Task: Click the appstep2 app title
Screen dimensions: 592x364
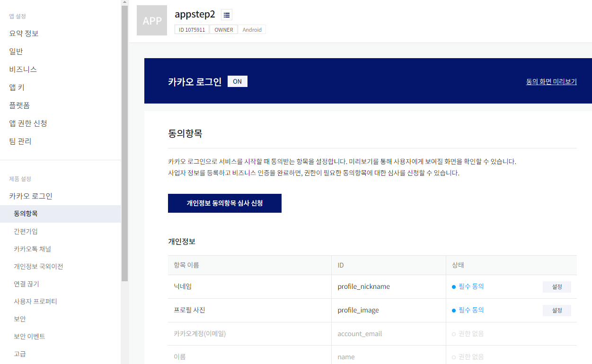Action: pyautogui.click(x=195, y=14)
